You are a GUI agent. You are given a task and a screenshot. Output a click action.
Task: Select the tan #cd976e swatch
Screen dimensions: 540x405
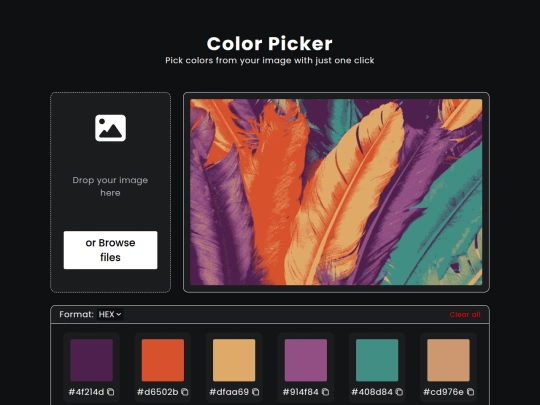pos(448,360)
